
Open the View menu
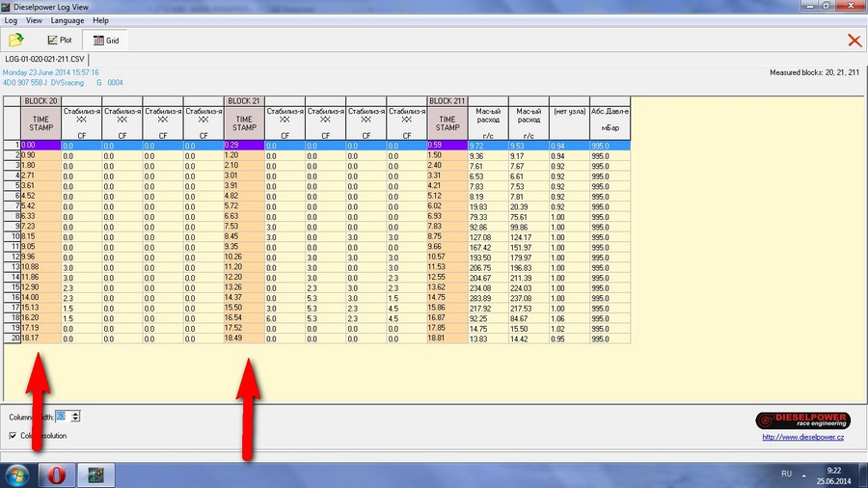34,20
